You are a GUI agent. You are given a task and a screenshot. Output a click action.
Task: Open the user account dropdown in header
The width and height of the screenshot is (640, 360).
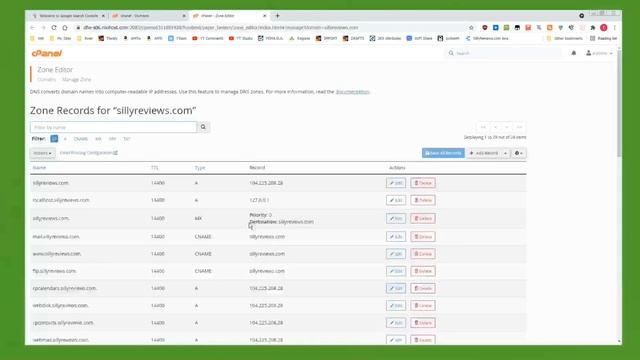point(599,53)
